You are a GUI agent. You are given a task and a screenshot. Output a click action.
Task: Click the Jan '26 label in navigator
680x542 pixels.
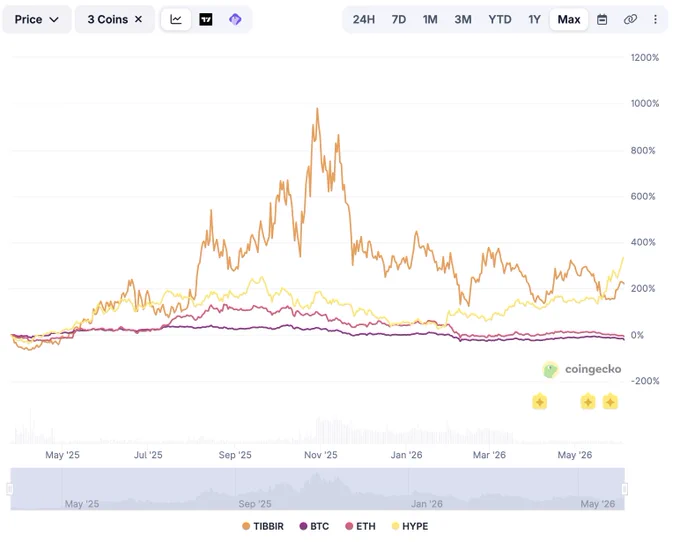tap(427, 504)
